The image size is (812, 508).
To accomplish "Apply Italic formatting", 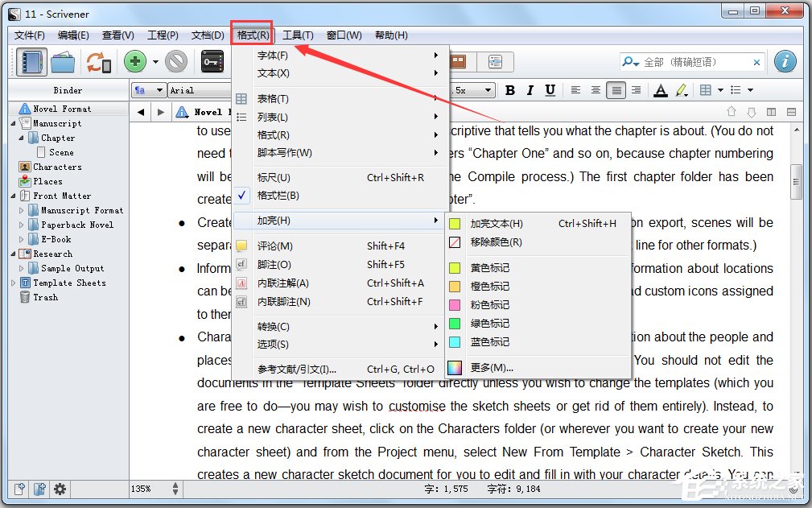I will click(530, 90).
